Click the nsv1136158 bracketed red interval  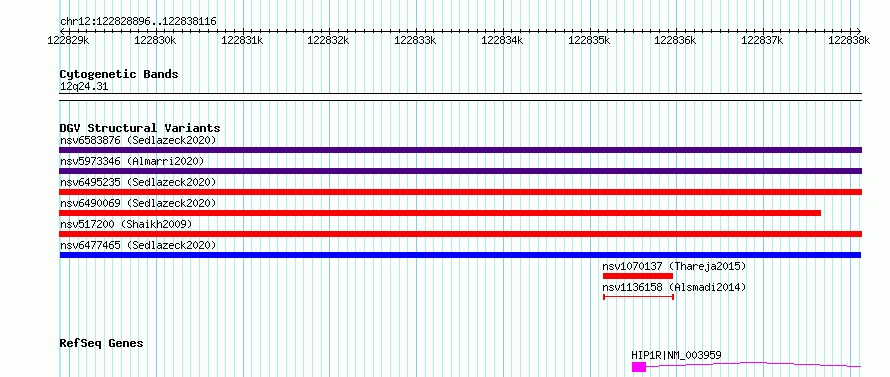(x=638, y=297)
